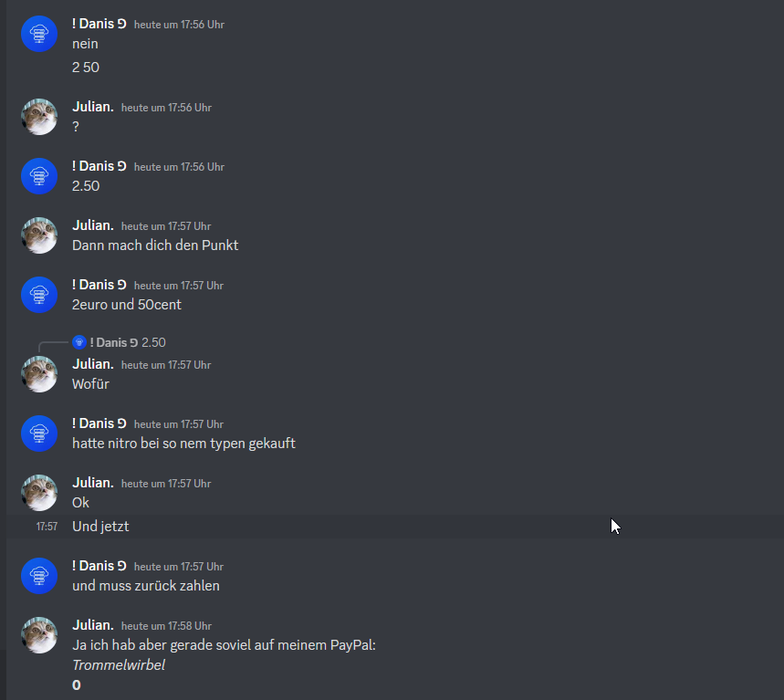Click username 'Julian.' above the 'Wofür' reply

pos(93,364)
